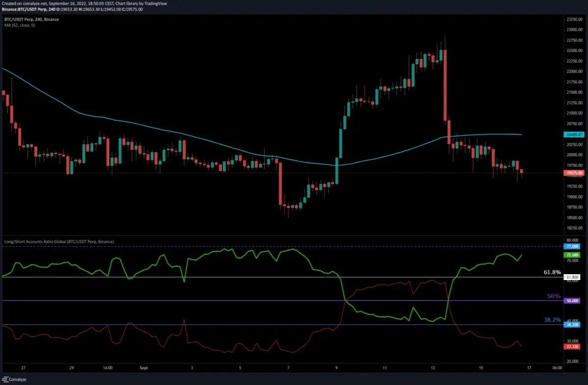Select the red 27.320 ratio value tag
The image size is (588, 385).
[573, 346]
